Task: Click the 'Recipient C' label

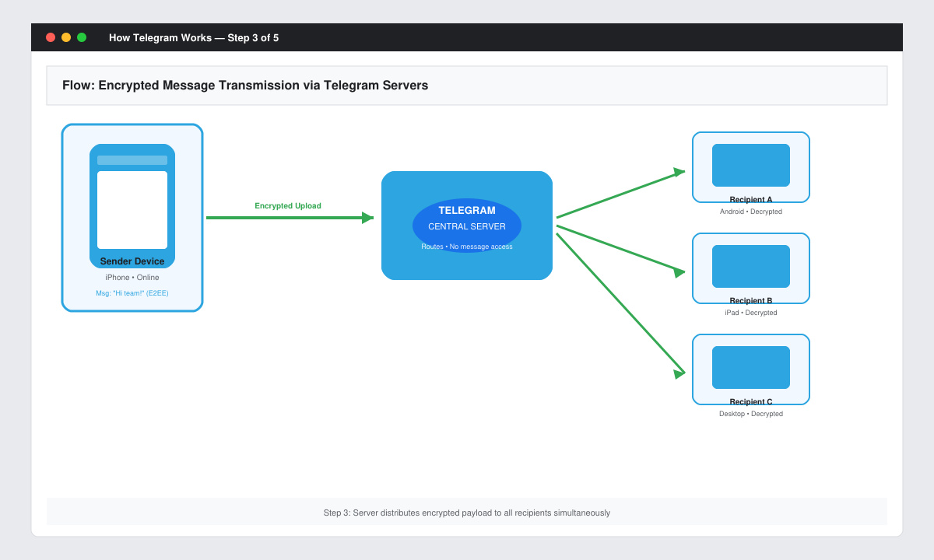Action: click(x=751, y=402)
